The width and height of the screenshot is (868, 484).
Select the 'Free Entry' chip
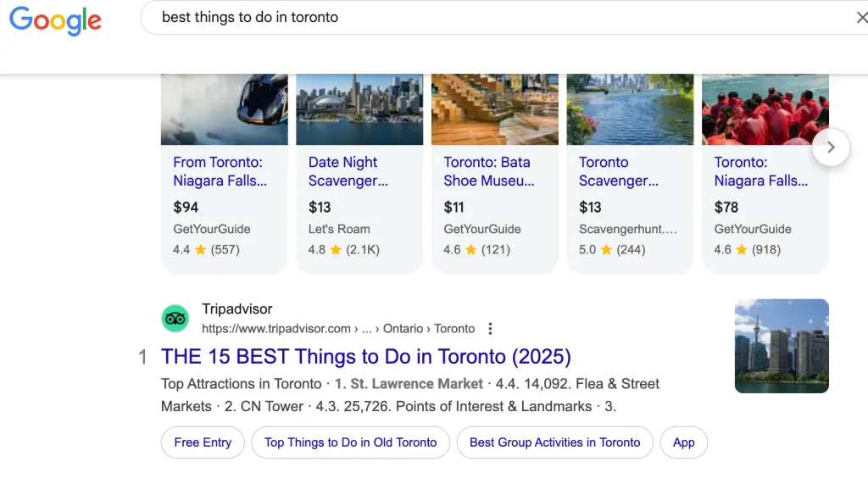203,442
